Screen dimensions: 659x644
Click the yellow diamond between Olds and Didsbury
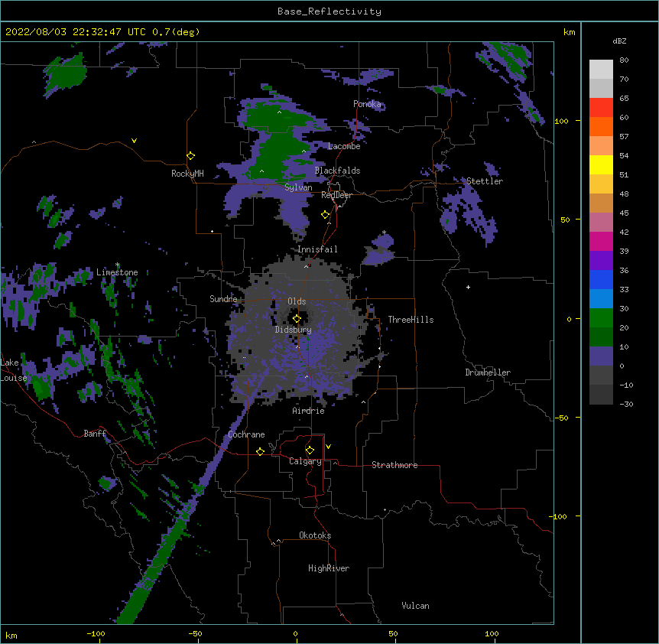click(x=297, y=319)
